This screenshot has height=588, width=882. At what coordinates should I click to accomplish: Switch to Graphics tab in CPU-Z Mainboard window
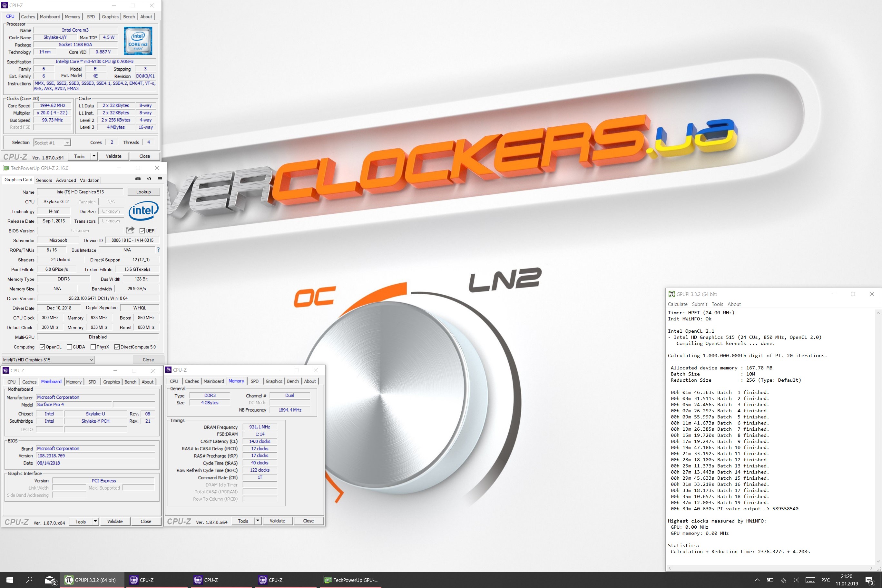[x=111, y=382]
